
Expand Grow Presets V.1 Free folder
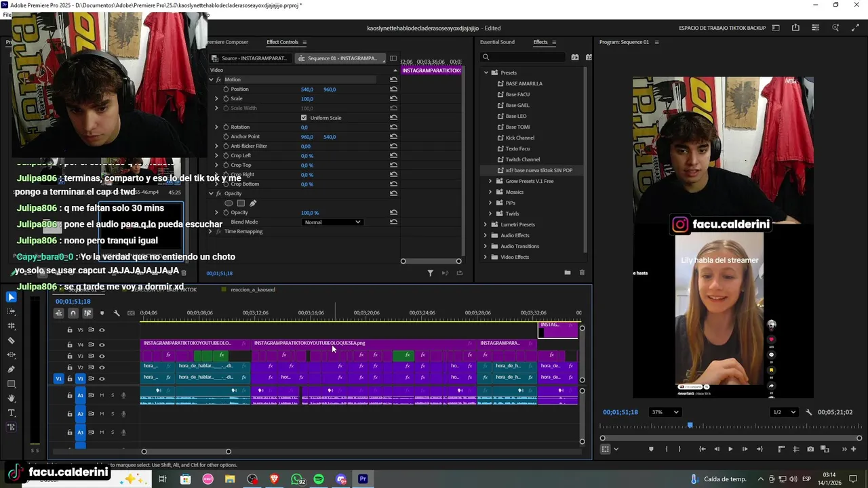pos(490,181)
